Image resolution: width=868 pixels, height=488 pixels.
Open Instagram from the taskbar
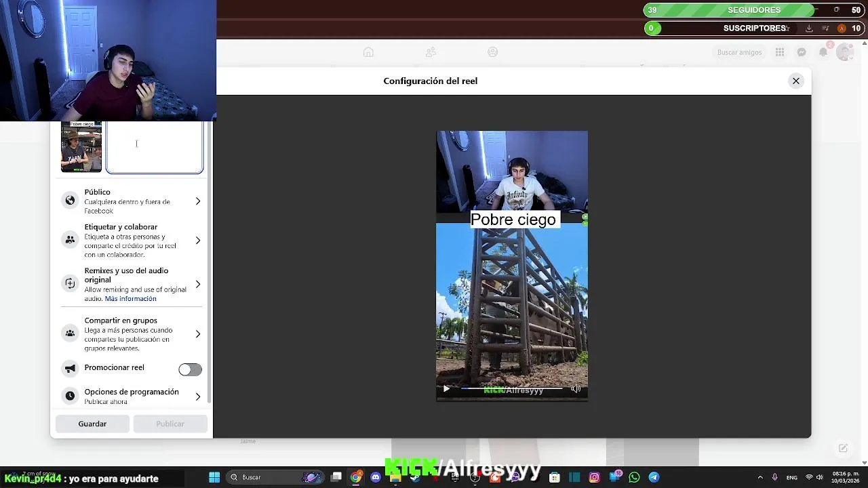(x=594, y=477)
